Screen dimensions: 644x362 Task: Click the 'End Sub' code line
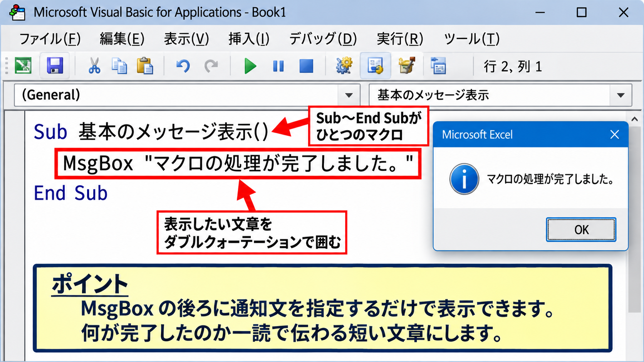pyautogui.click(x=70, y=193)
